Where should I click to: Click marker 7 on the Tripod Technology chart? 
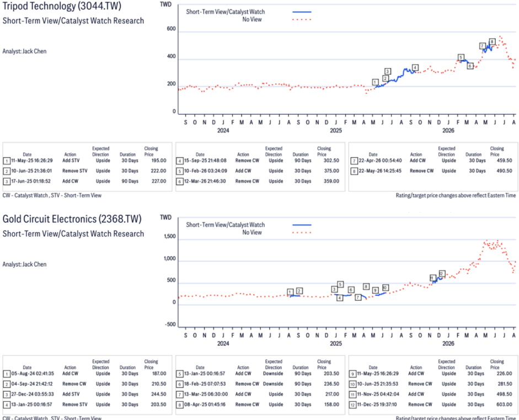point(483,46)
